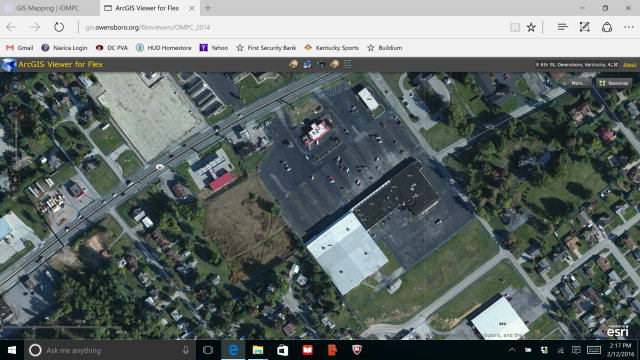Screen dimensions: 640x360
Task: Open the legend list widget icon
Action: (x=348, y=64)
